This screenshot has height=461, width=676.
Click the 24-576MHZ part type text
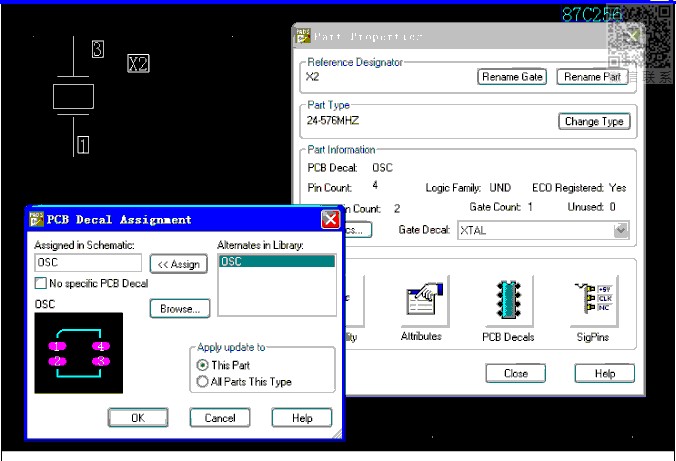point(333,120)
